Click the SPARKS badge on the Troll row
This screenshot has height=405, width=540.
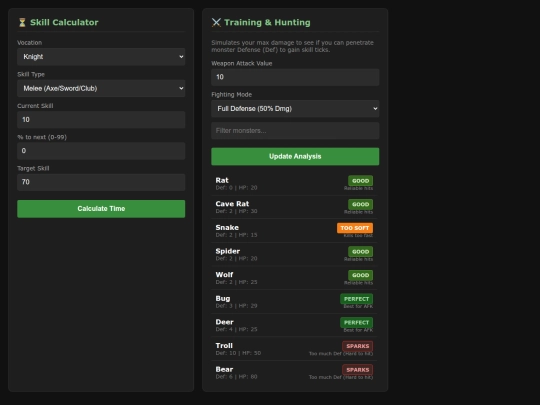click(x=357, y=346)
